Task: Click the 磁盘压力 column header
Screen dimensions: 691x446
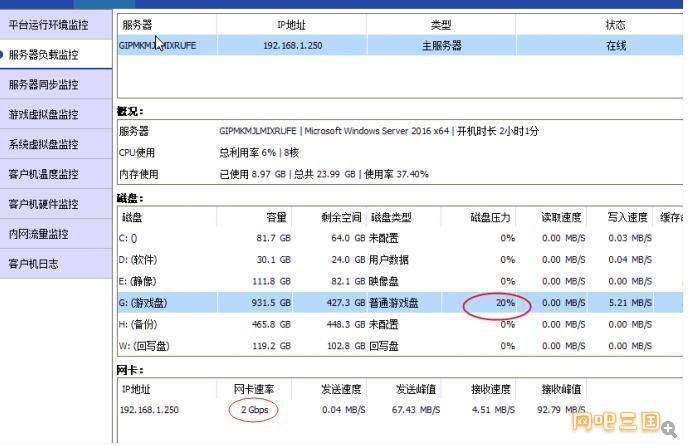Action: pos(490,217)
